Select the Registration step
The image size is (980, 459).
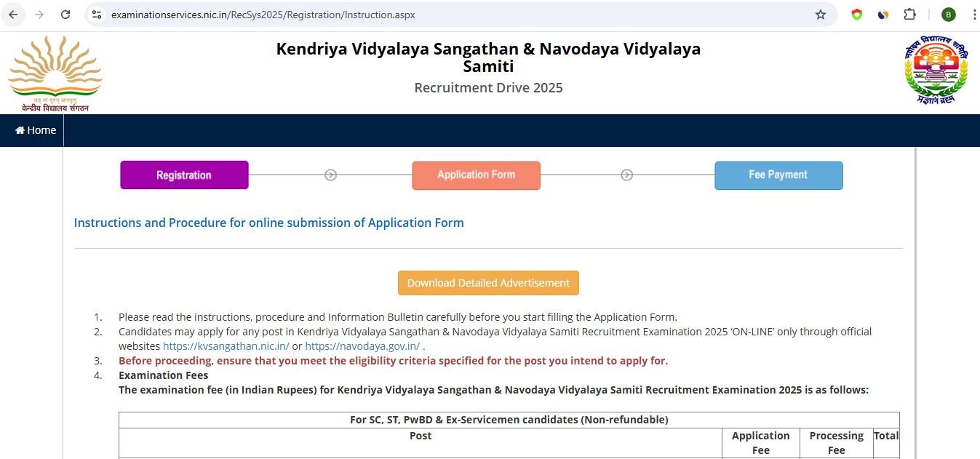pos(184,175)
